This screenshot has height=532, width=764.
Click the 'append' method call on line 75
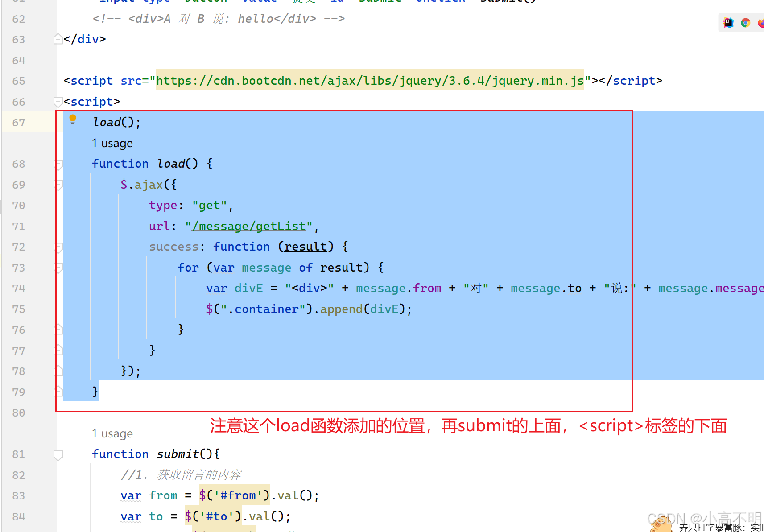click(x=341, y=309)
